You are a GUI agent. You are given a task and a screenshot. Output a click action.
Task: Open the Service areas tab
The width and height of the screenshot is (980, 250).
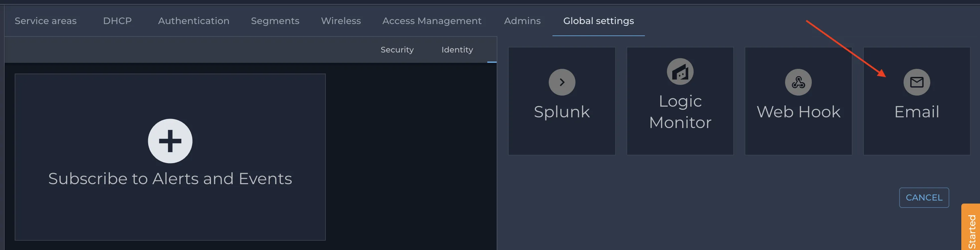[x=46, y=21]
